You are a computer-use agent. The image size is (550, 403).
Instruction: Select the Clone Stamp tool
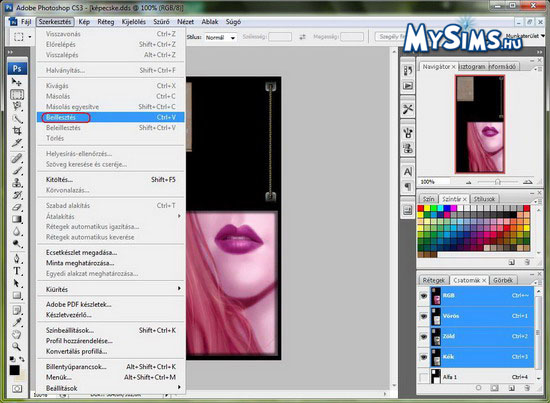pyautogui.click(x=16, y=183)
